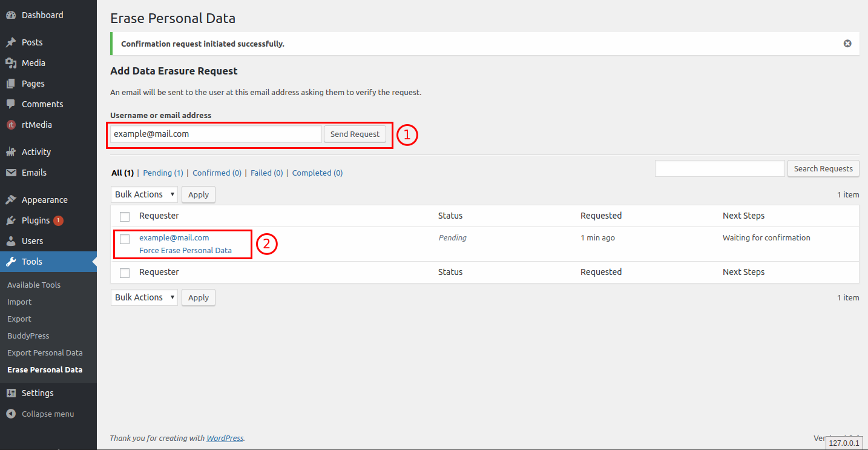Click the Appearance paintbrush icon
The width and height of the screenshot is (868, 450).
10,199
